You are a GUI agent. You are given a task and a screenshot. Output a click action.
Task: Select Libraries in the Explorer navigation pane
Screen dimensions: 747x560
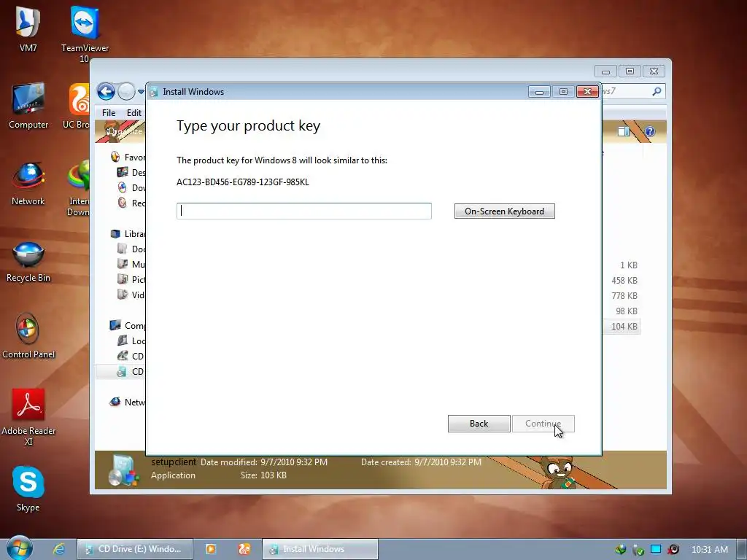point(127,234)
